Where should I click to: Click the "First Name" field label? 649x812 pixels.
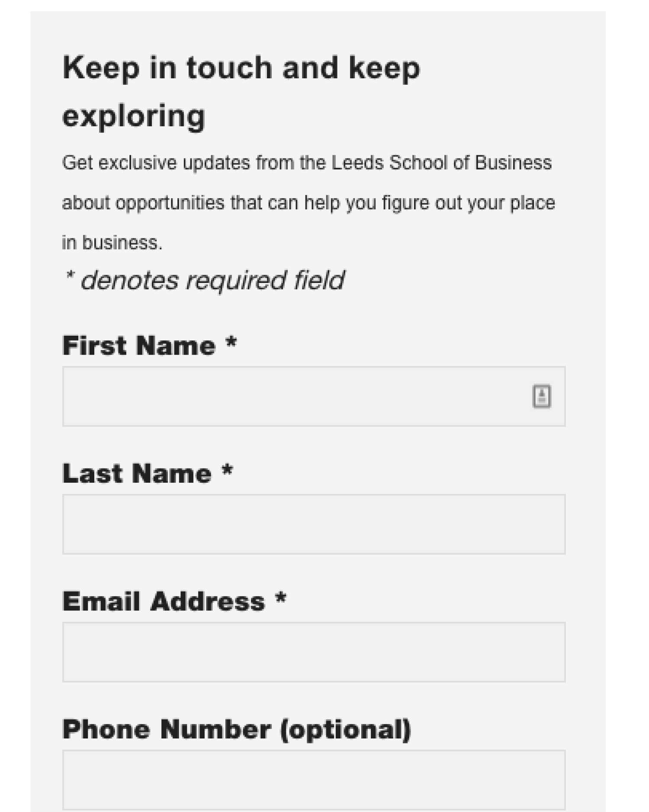point(139,345)
